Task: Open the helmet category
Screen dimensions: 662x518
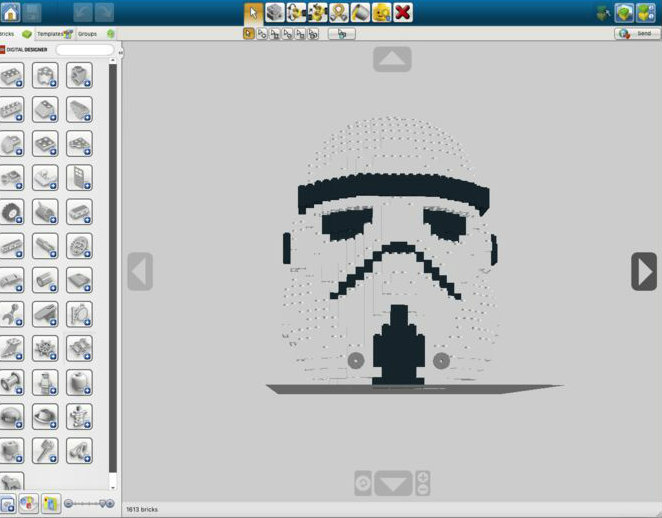Action: point(12,417)
